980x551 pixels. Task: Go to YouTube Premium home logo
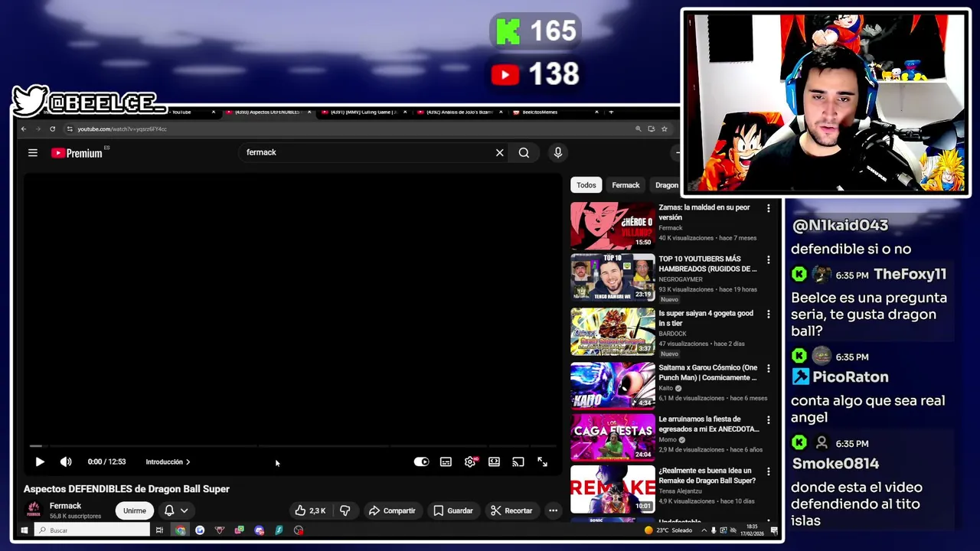coord(77,153)
